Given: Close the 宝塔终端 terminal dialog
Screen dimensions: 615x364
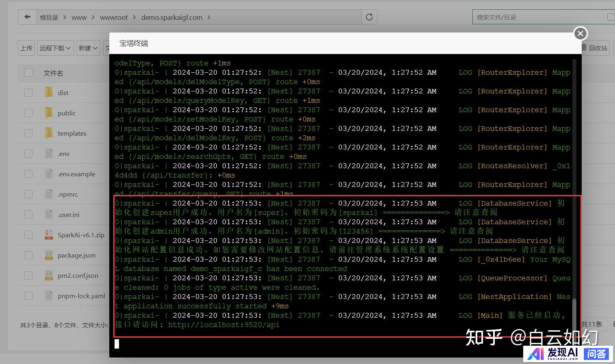Looking at the screenshot, I should pyautogui.click(x=580, y=33).
